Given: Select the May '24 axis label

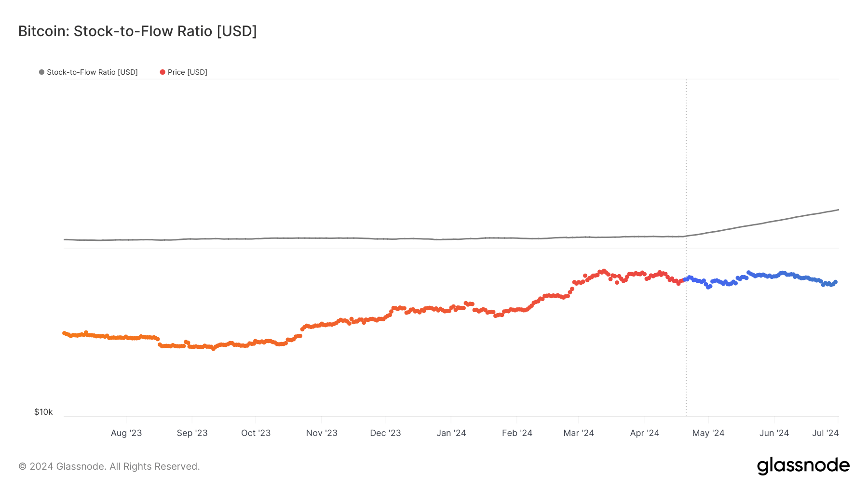Looking at the screenshot, I should tap(708, 433).
